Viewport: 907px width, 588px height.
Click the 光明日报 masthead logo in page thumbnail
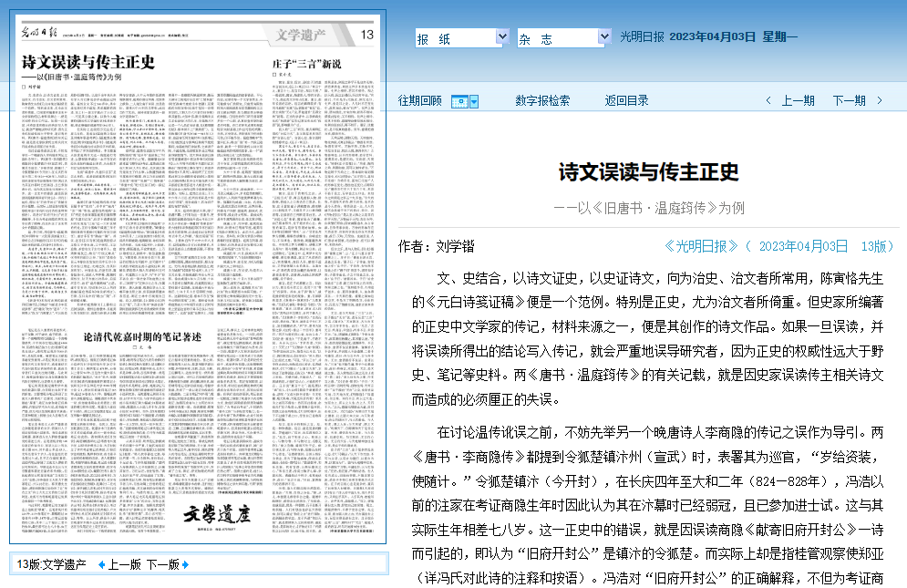coord(39,33)
